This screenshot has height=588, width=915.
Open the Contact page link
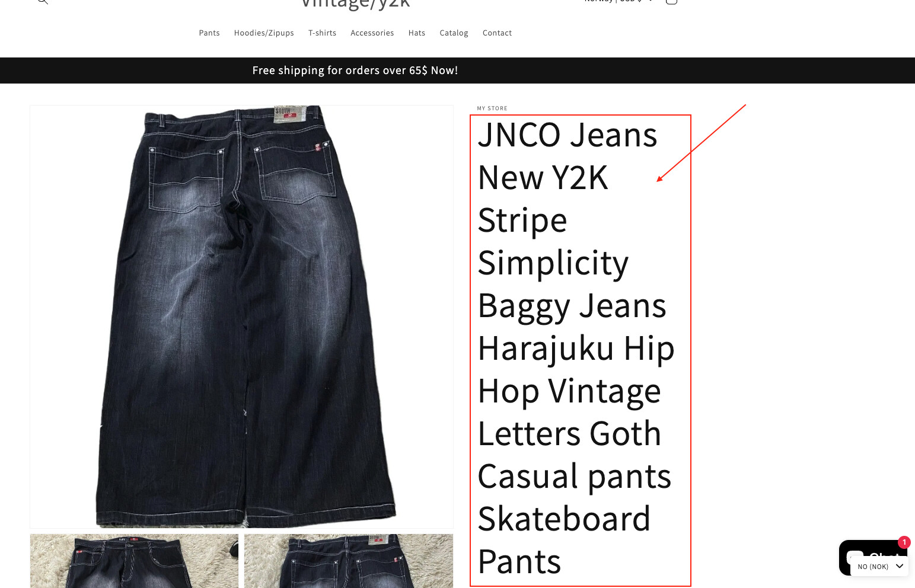(x=497, y=33)
